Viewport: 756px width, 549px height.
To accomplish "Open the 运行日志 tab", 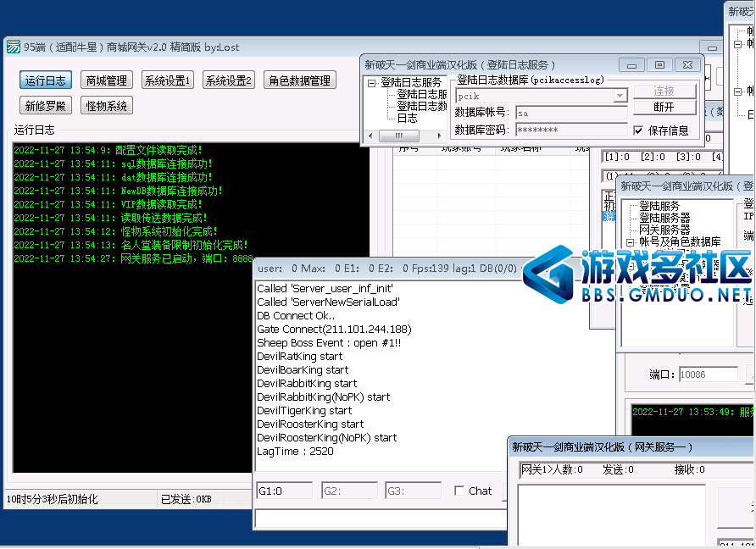I will coord(45,80).
